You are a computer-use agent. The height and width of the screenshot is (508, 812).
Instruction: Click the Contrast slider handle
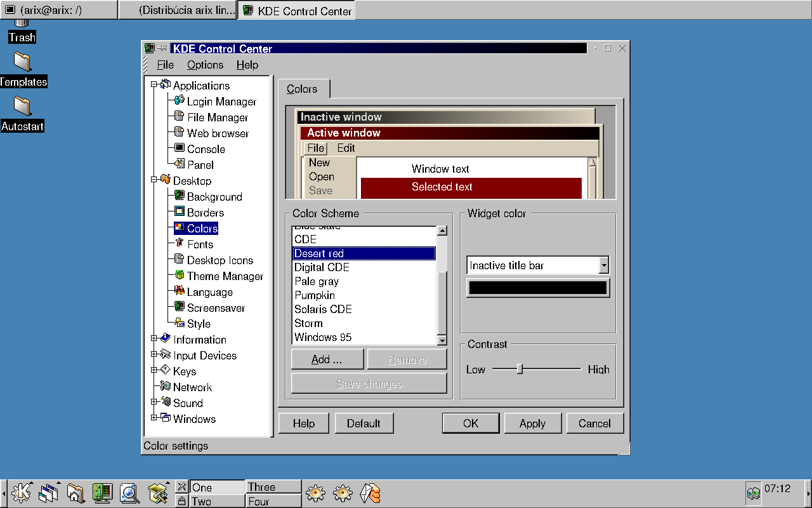tap(520, 369)
